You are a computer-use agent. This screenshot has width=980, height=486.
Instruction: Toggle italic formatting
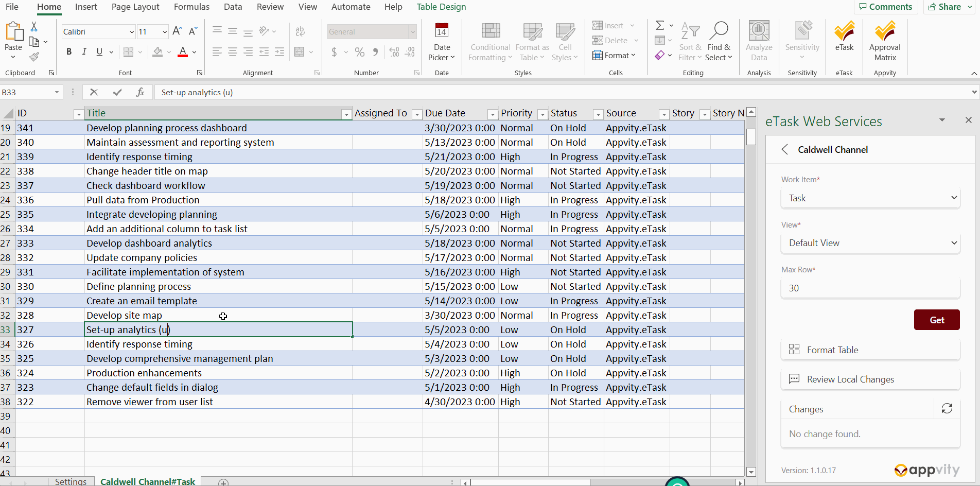click(x=84, y=52)
